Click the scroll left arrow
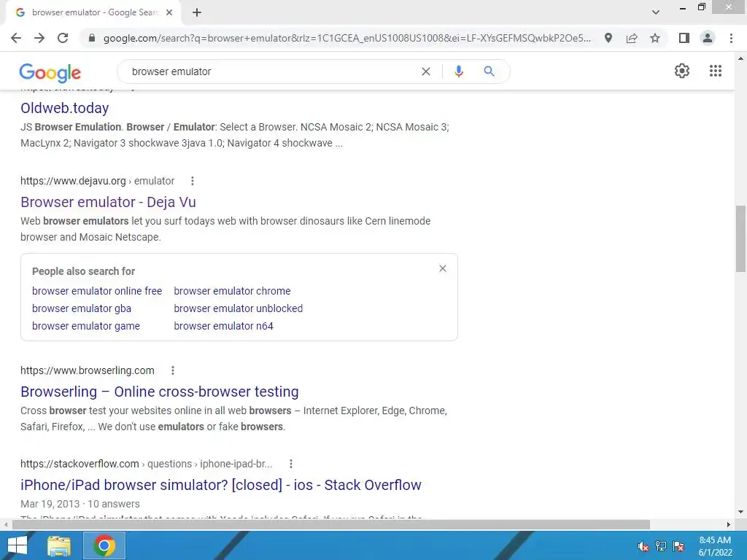 click(x=6, y=524)
